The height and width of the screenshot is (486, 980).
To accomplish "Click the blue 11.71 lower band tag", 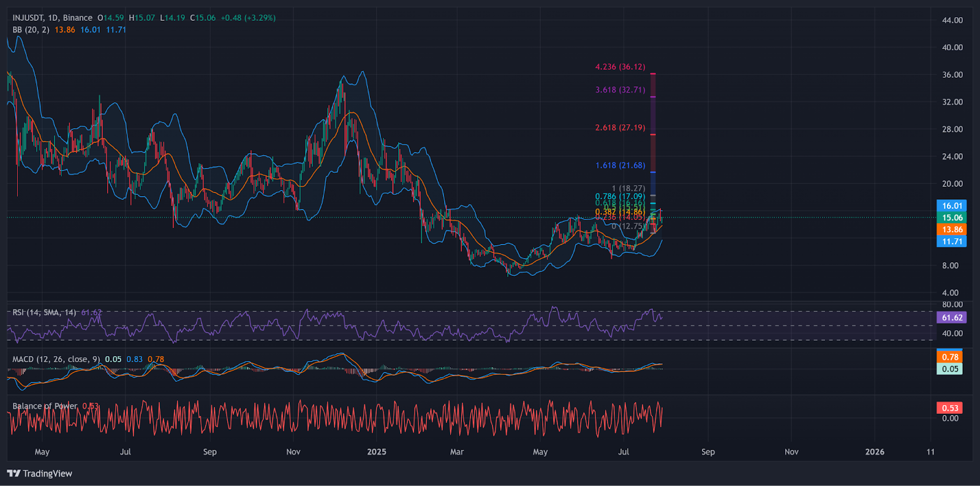I will [x=952, y=241].
